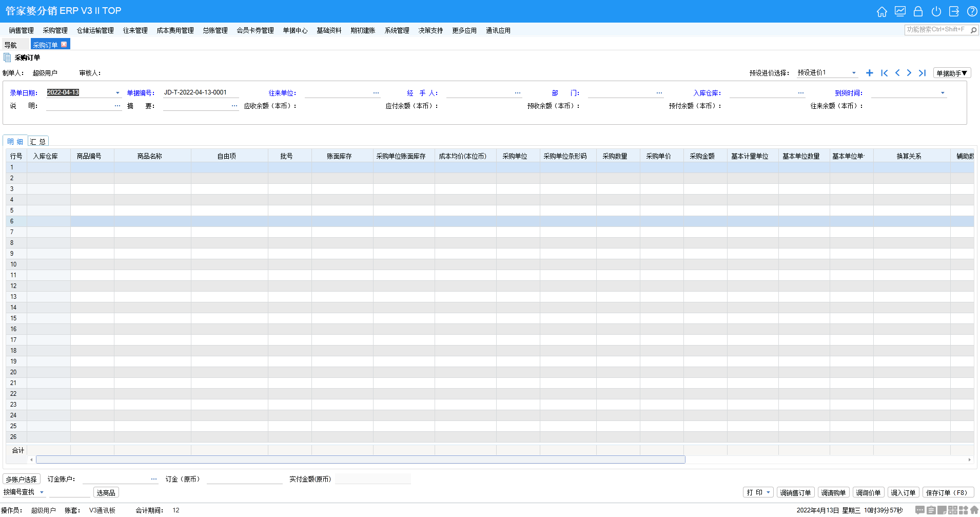Click the 采购订单 document icon
The width and height of the screenshot is (980, 517).
(x=7, y=58)
